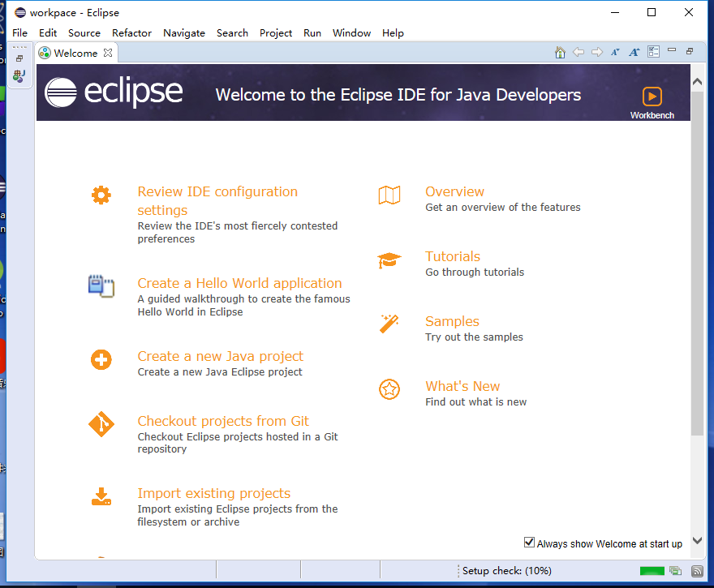Click the Welcome tab's globe icon

pyautogui.click(x=44, y=53)
